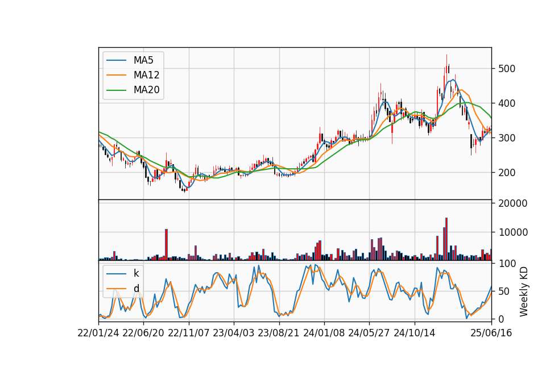Click the MA5 legend label
This screenshot has width=546, height=392.
(x=143, y=60)
